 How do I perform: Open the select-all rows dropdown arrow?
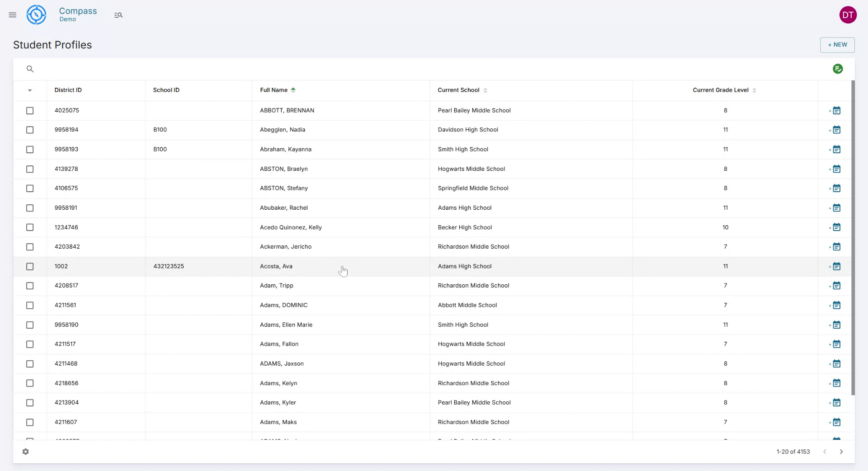[x=30, y=90]
